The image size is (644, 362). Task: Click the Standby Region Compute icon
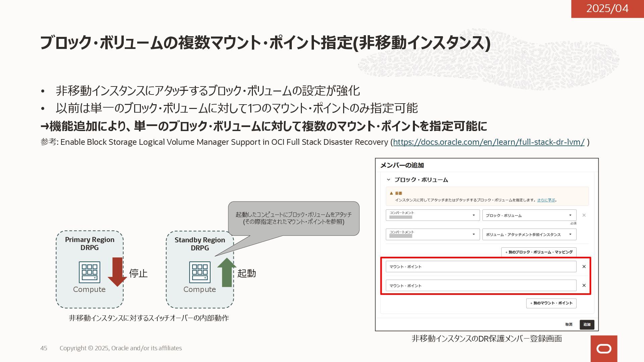point(200,272)
